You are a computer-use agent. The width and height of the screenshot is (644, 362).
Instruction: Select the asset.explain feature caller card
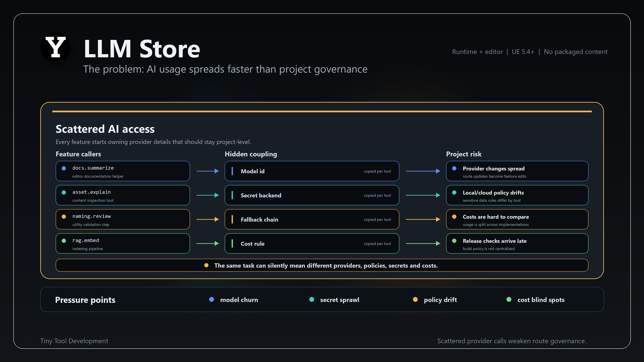click(x=123, y=195)
